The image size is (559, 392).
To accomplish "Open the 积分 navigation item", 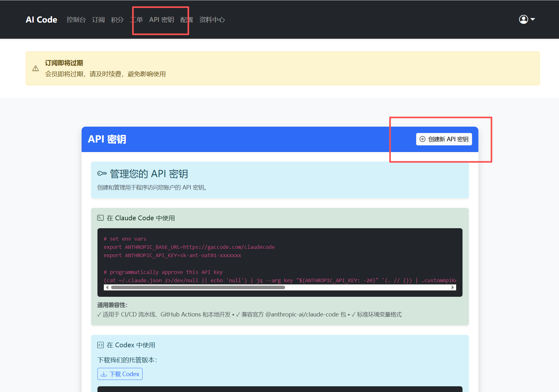I will (x=117, y=20).
